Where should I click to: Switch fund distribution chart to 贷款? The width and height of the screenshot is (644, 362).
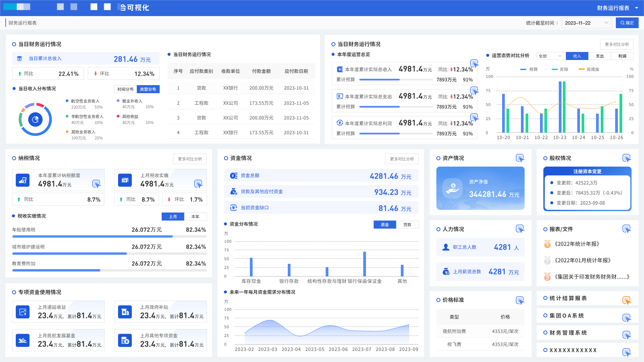(407, 225)
